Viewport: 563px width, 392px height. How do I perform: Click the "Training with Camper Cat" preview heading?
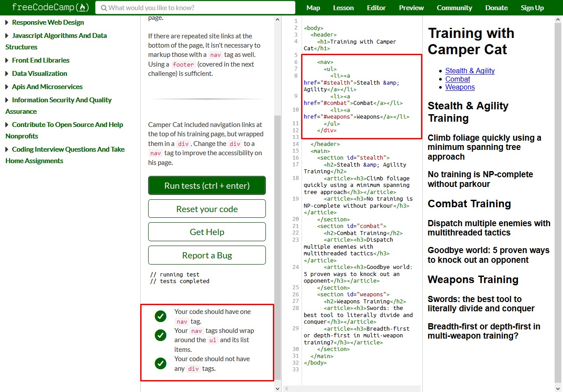point(471,41)
